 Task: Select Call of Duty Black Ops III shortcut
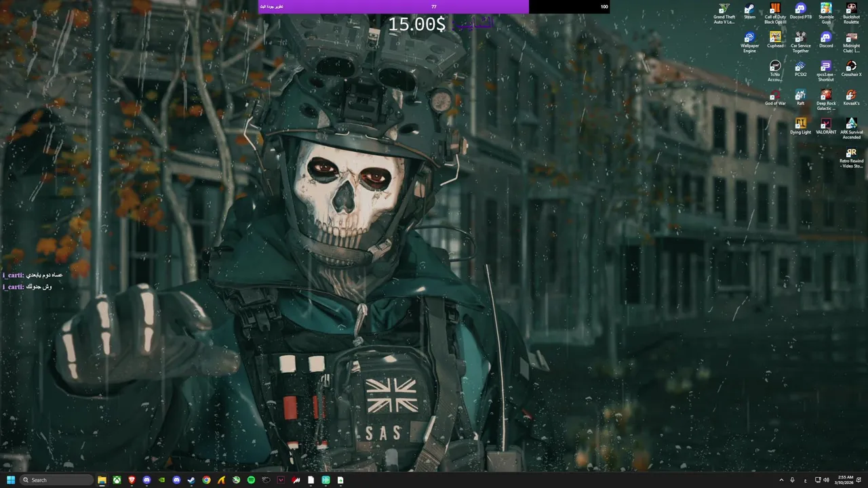(775, 14)
